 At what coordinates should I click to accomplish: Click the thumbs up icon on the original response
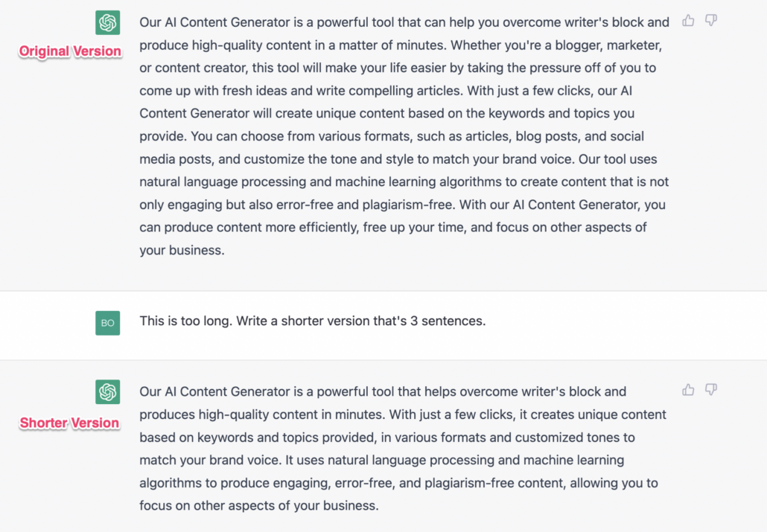[687, 21]
